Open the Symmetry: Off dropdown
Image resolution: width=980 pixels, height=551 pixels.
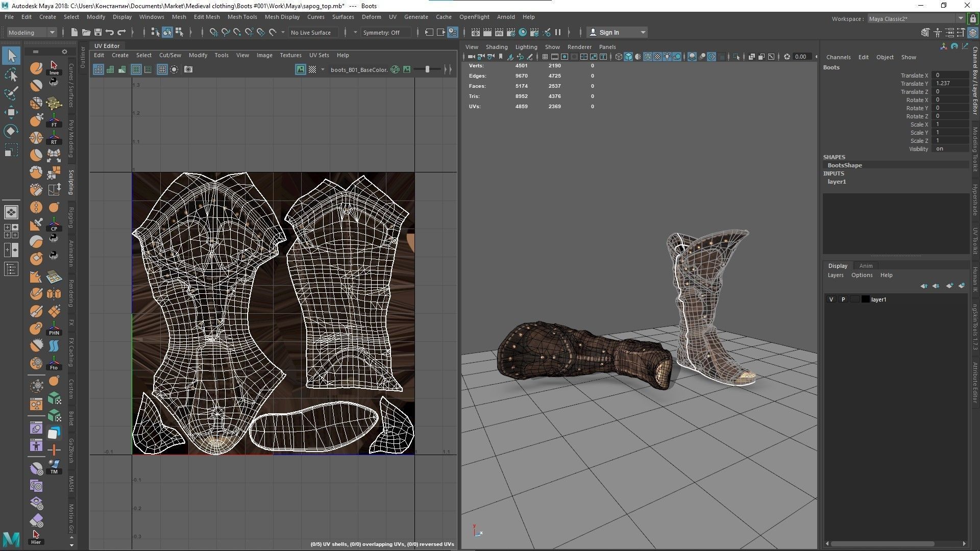[386, 32]
